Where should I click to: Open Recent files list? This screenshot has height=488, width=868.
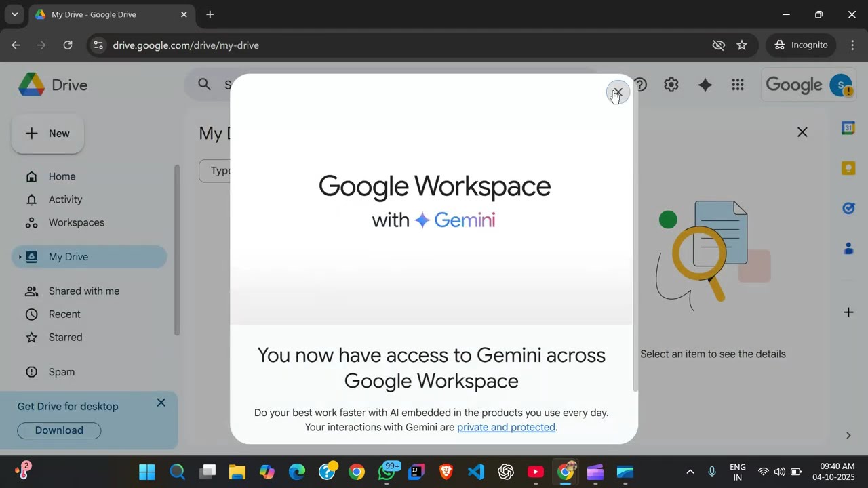click(x=64, y=314)
